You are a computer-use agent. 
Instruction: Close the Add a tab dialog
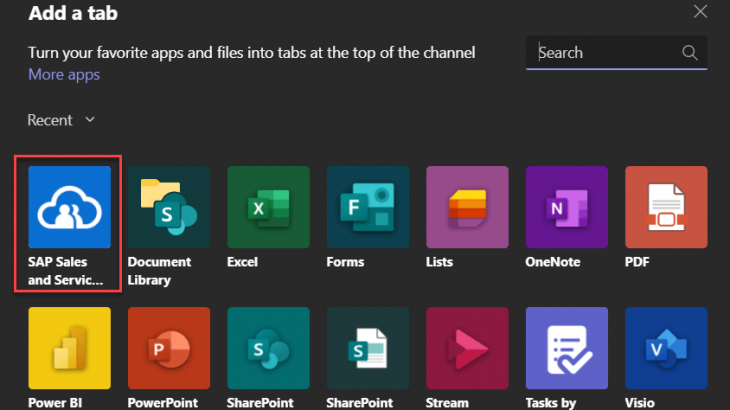coord(700,11)
